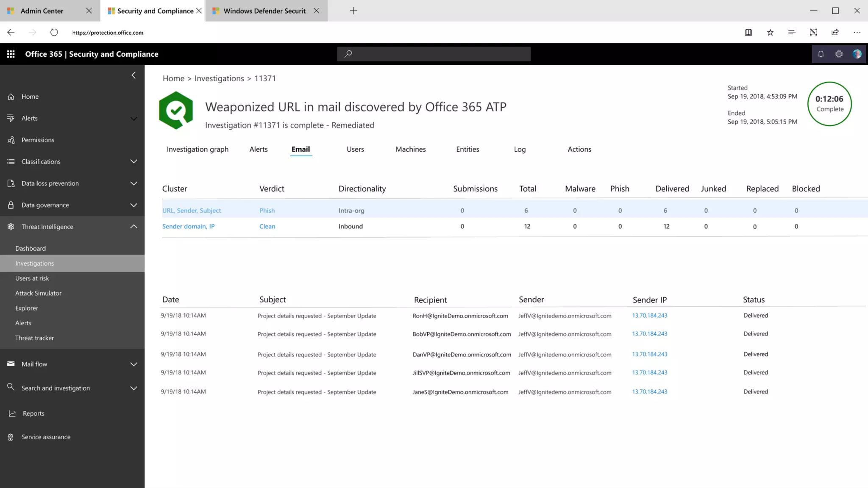Screen dimensions: 868x488
Task: Expand the Alerts navigation section
Action: click(x=134, y=118)
